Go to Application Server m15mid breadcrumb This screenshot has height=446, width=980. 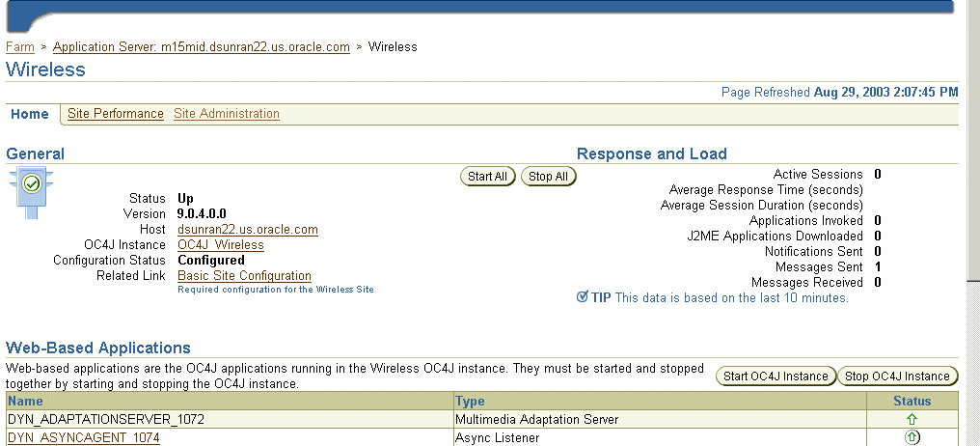pyautogui.click(x=202, y=47)
